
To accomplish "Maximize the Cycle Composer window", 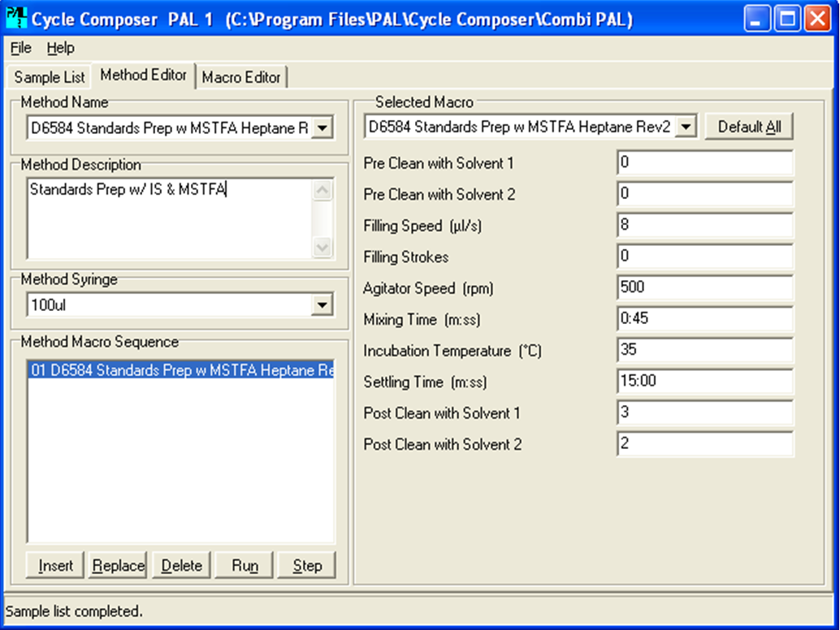I will click(787, 19).
